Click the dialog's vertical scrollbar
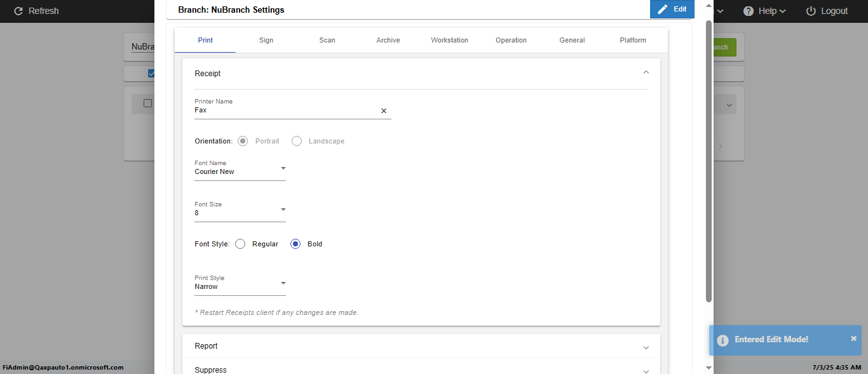The height and width of the screenshot is (374, 868). [709, 159]
